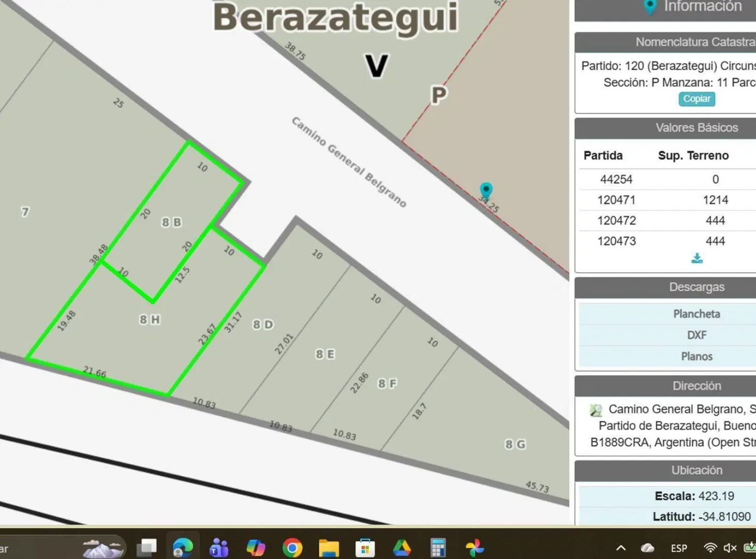This screenshot has height=559, width=756.
Task: Open Wi-Fi network settings tray icon
Action: point(710,548)
